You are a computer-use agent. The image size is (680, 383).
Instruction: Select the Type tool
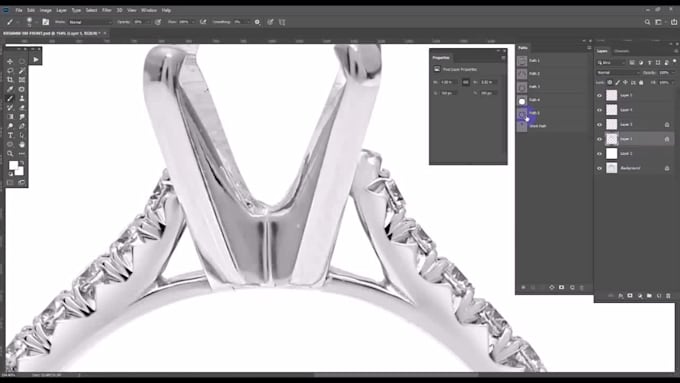pos(10,135)
